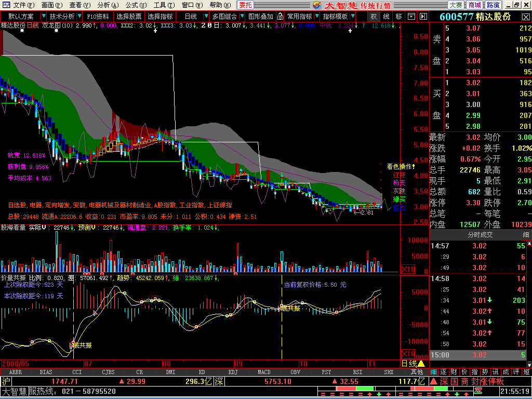Click the 深 Shenzhen index label
The width and height of the screenshot is (532, 399).
[219, 381]
